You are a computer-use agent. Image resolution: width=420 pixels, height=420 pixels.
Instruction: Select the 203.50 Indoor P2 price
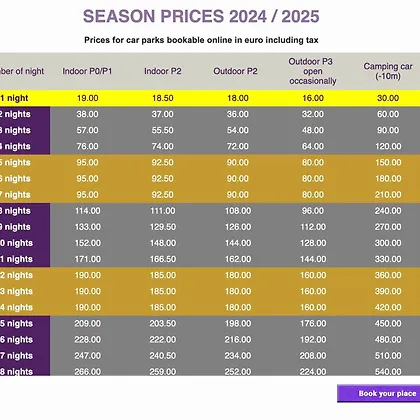point(163,323)
